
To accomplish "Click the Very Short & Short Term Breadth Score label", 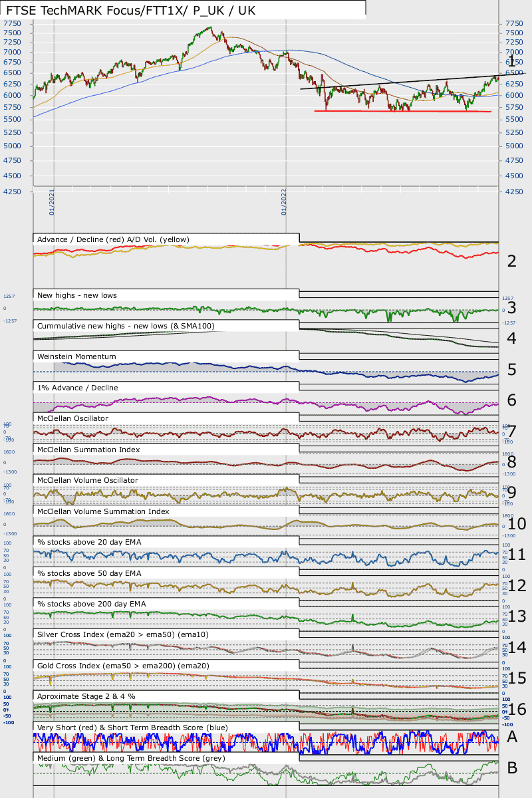I will (x=132, y=728).
